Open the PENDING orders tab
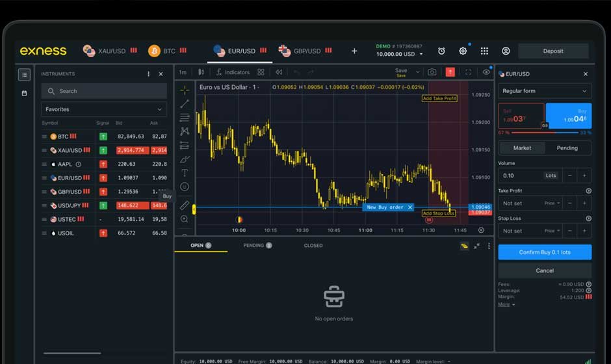This screenshot has width=611, height=364. tap(257, 246)
